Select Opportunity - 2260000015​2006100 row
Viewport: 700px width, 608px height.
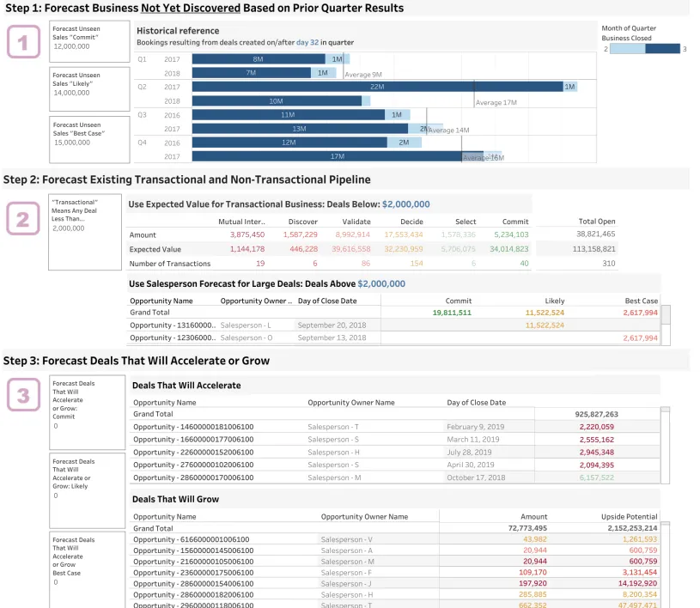point(193,453)
